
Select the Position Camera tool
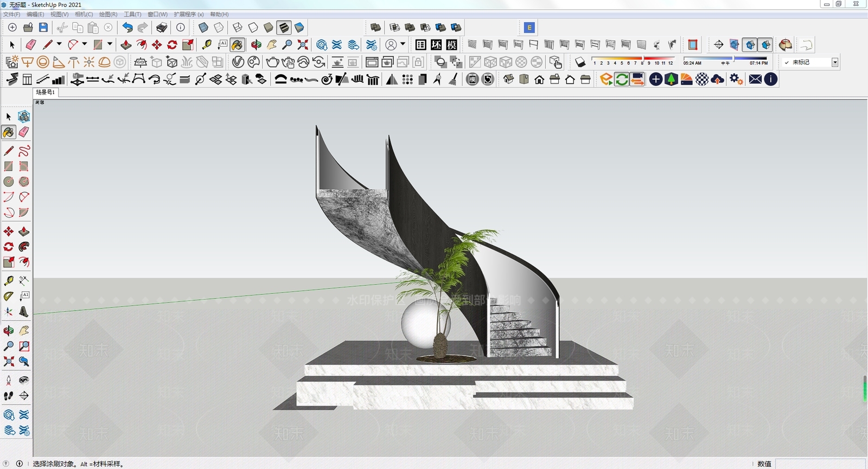(9, 380)
